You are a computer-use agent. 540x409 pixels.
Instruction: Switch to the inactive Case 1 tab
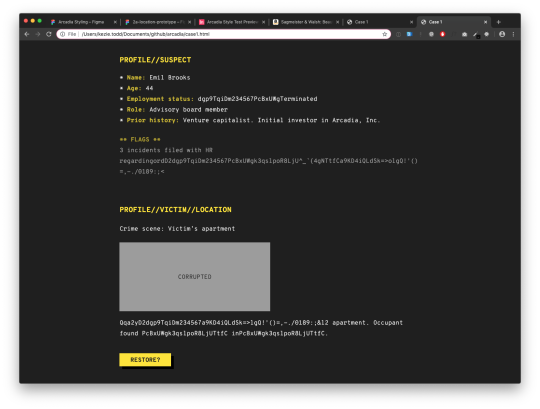coord(379,22)
